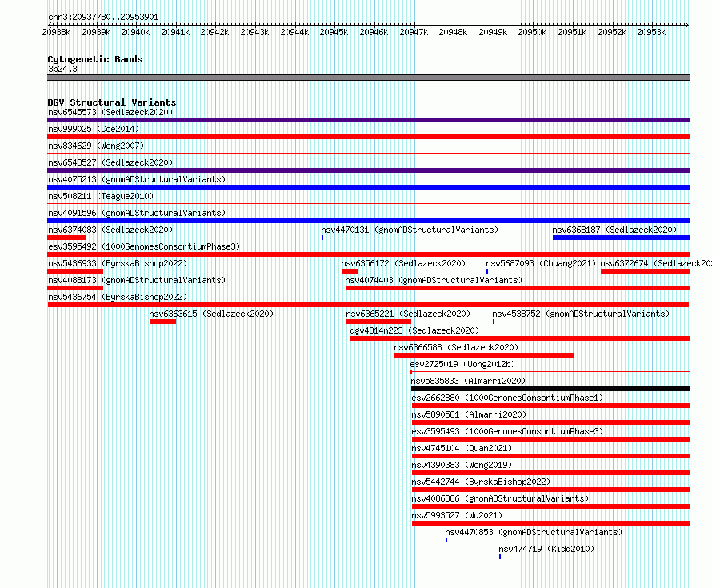Select the nsv6372674 variant label

coord(656,263)
